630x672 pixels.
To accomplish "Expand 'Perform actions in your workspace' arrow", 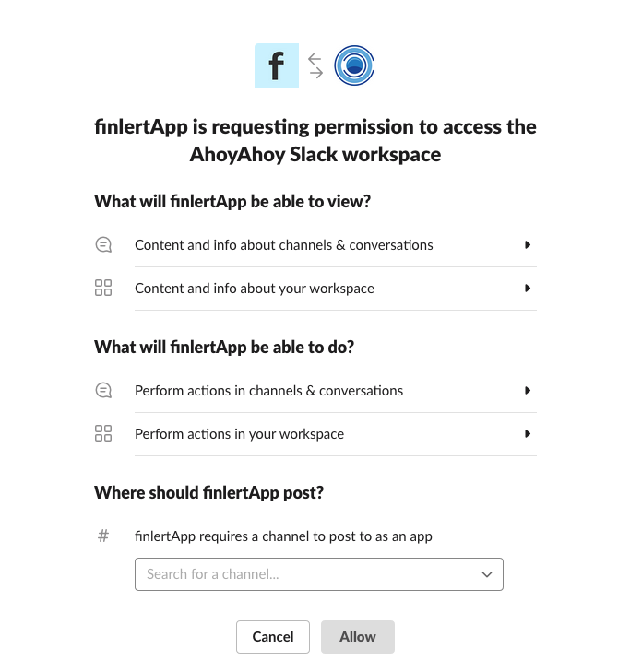I will 528,434.
